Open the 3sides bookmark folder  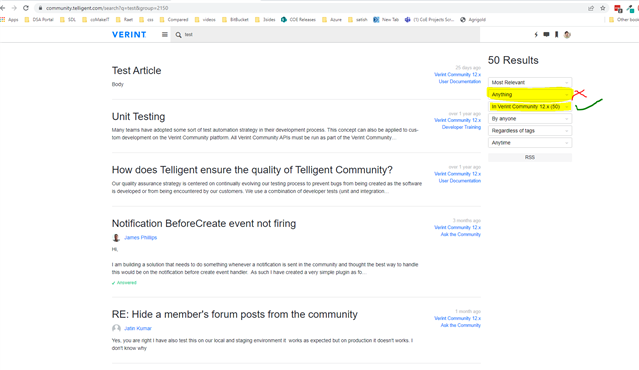[x=265, y=20]
